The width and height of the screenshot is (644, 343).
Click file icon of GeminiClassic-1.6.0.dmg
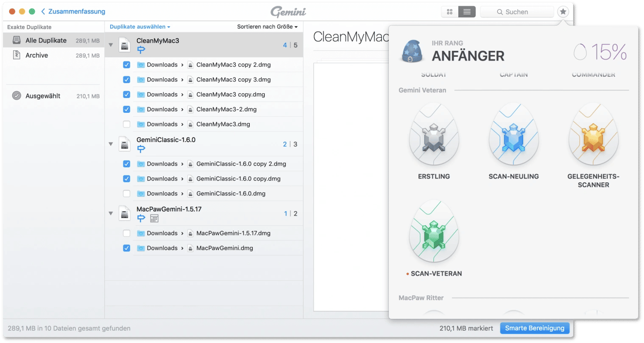[190, 194]
